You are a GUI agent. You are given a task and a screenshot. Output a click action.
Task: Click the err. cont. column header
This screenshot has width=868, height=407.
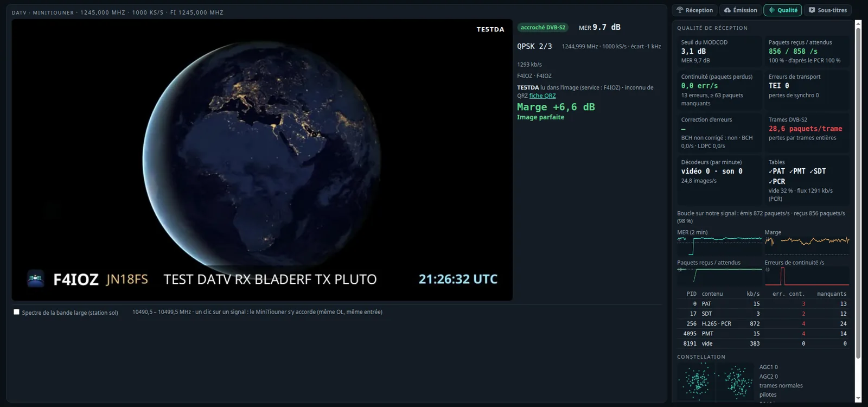tap(788, 294)
